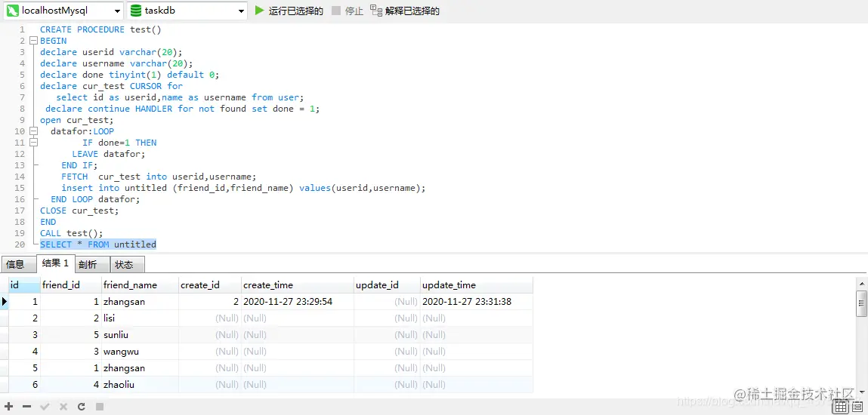This screenshot has width=868, height=415.
Task: Click the insert into untitled statement line
Action: click(x=243, y=188)
